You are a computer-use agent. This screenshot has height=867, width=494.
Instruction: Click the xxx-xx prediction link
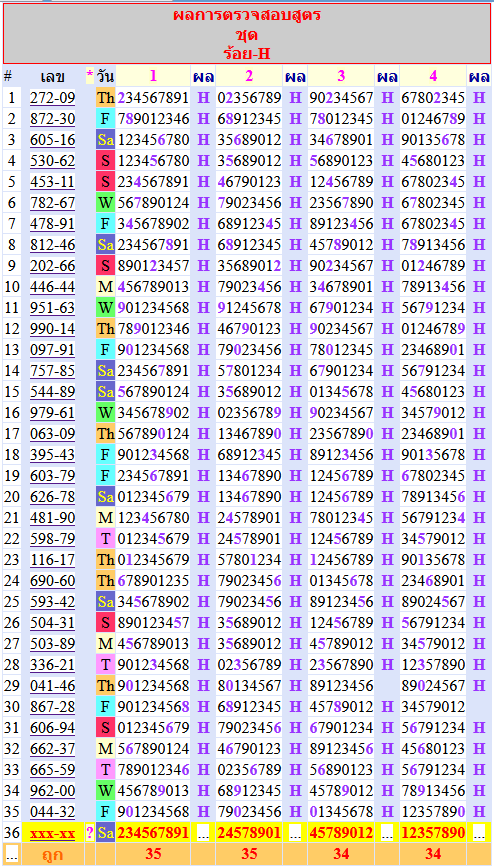point(53,833)
